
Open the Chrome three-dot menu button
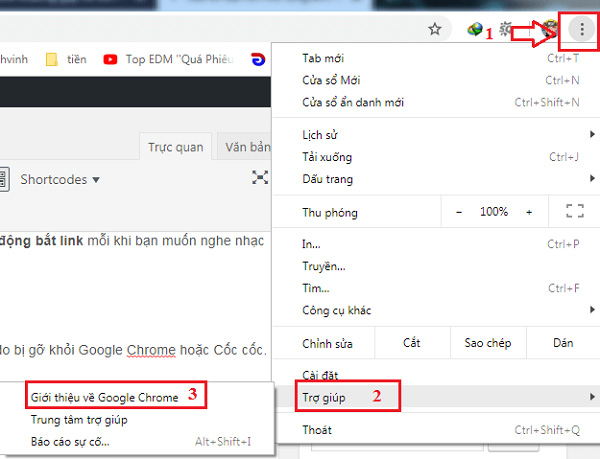(x=582, y=29)
